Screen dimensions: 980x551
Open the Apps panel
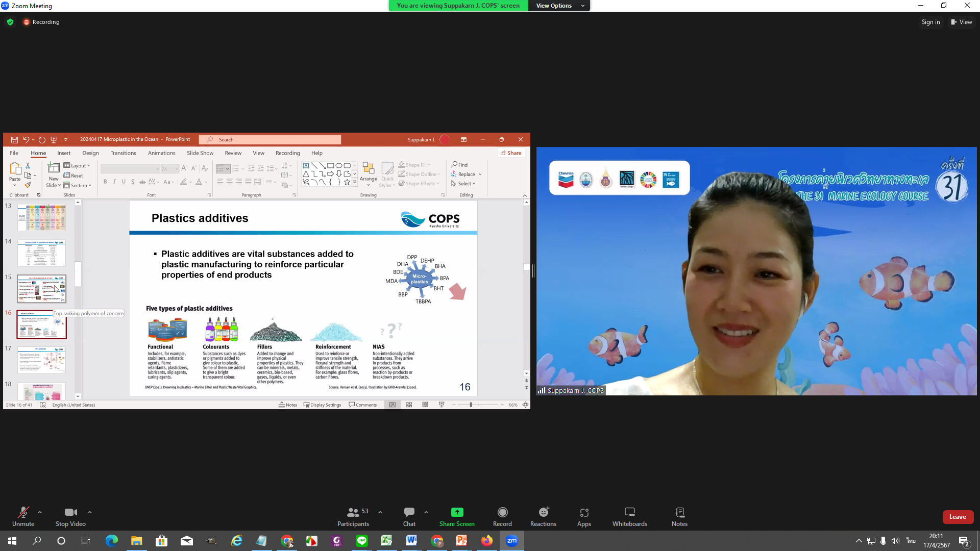(x=584, y=516)
